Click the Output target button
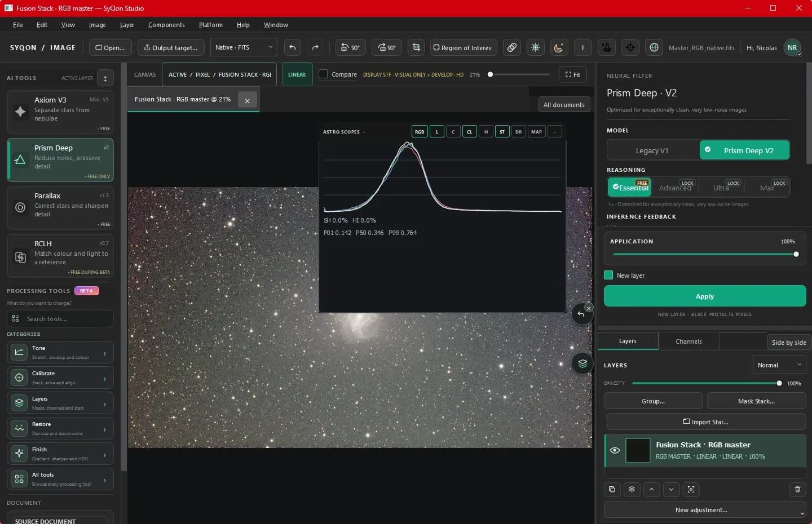Viewport: 812px width, 524px height. pos(170,47)
